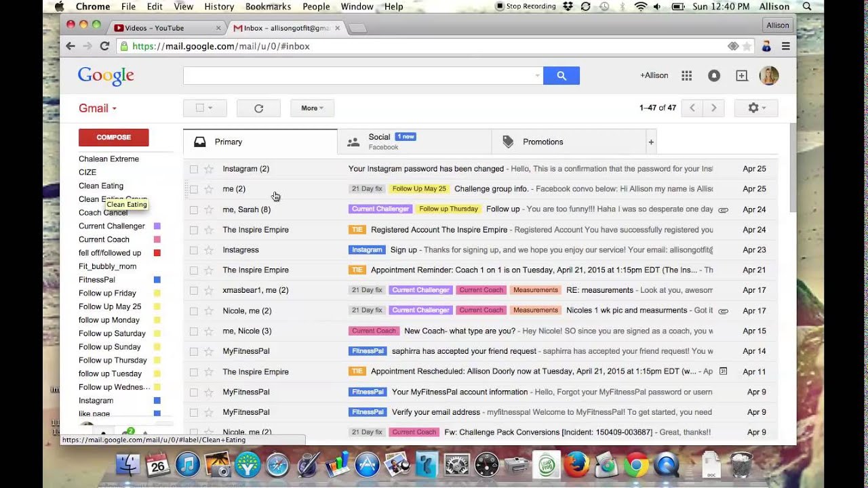This screenshot has width=868, height=488.
Task: Star the Instagram (2) email
Action: 209,169
